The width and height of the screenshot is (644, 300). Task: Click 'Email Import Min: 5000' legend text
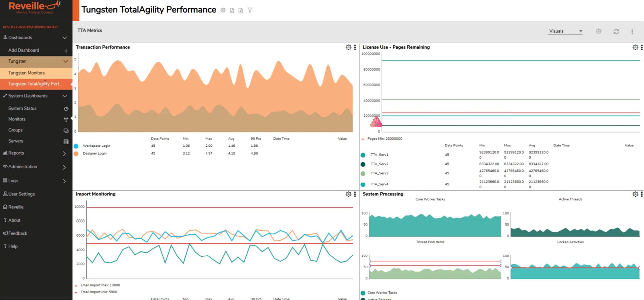(x=99, y=292)
